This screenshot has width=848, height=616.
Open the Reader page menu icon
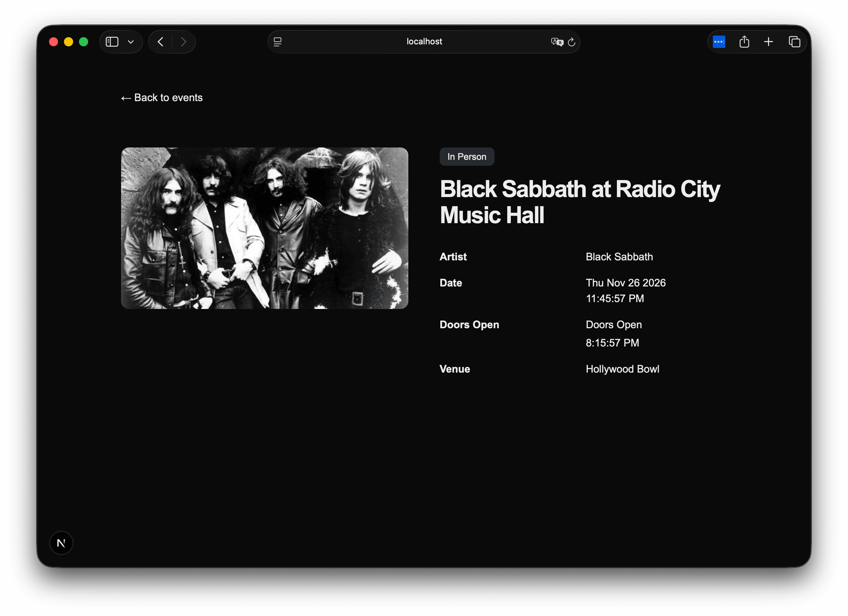277,42
